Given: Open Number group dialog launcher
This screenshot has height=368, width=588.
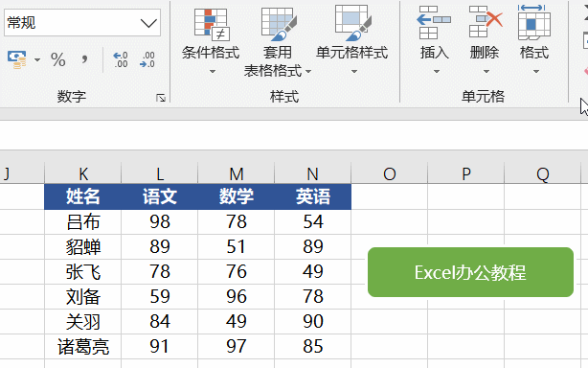Looking at the screenshot, I should pyautogui.click(x=161, y=98).
